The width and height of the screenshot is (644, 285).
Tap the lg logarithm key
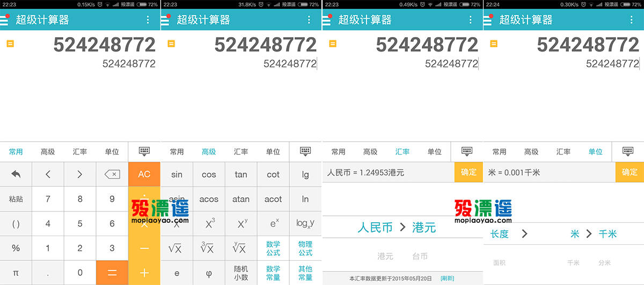coord(305,174)
